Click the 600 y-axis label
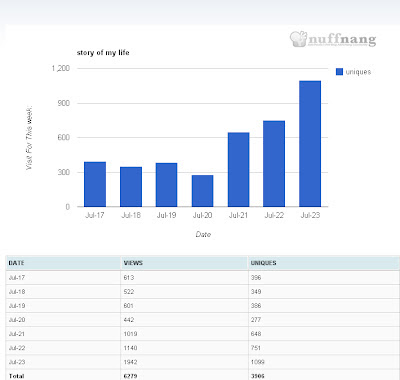Image resolution: width=400 pixels, height=380 pixels. tap(63, 137)
